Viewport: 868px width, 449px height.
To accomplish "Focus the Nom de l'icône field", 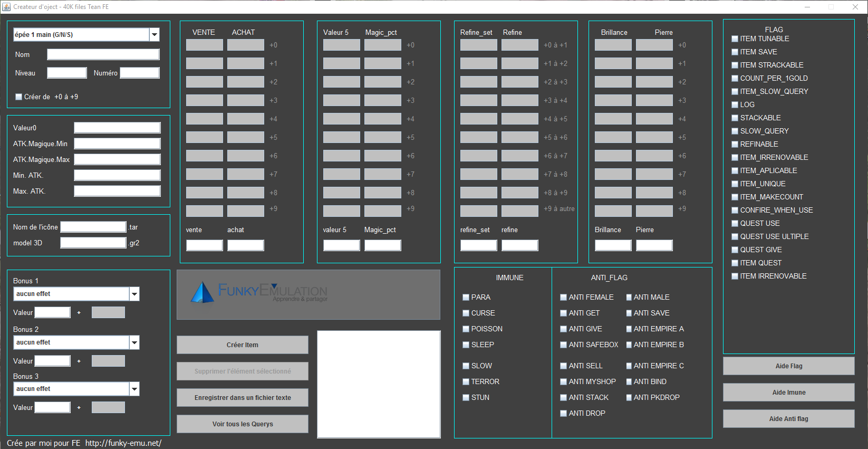I will tap(93, 227).
